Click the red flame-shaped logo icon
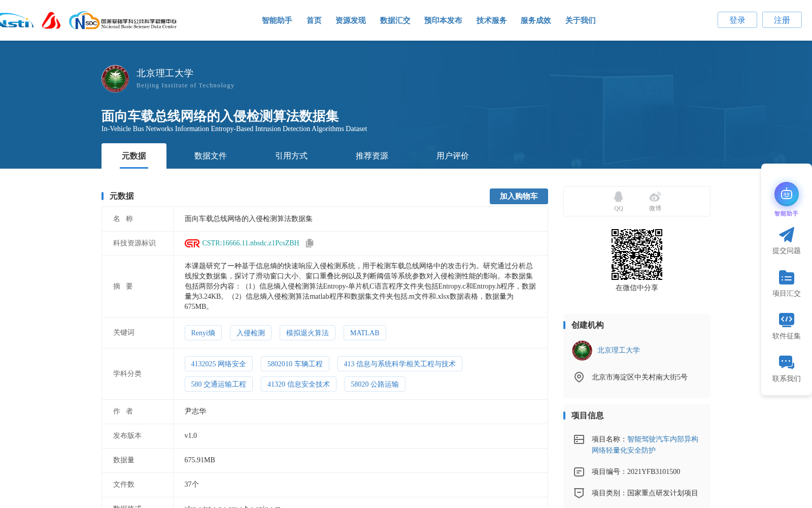Image resolution: width=812 pixels, height=508 pixels. pyautogui.click(x=51, y=20)
